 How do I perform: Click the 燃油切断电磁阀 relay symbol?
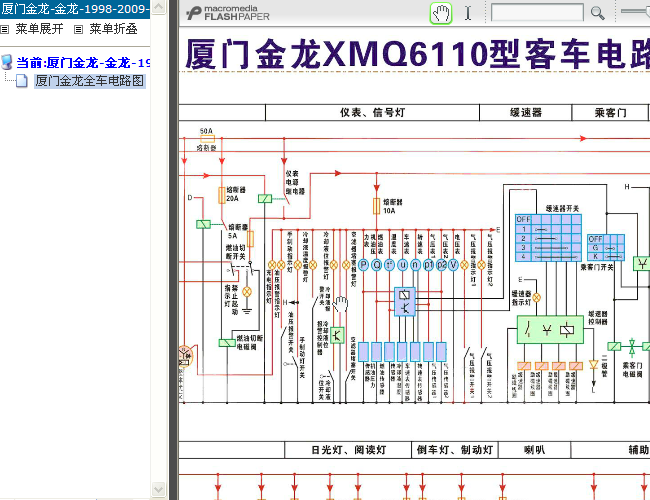pyautogui.click(x=227, y=343)
